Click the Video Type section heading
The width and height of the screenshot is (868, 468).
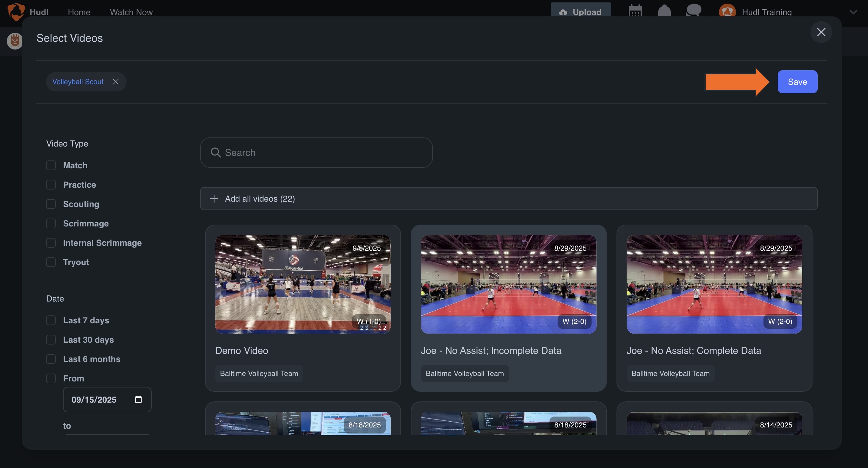pyautogui.click(x=67, y=144)
